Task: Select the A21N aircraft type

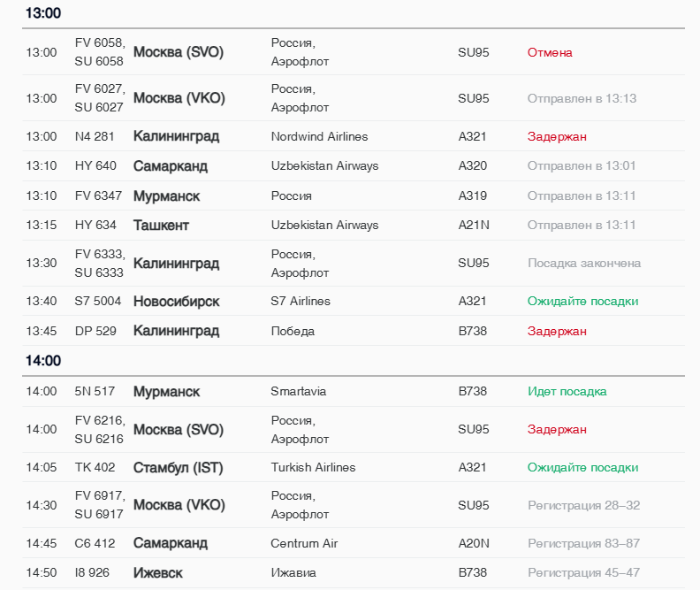Action: coord(474,226)
